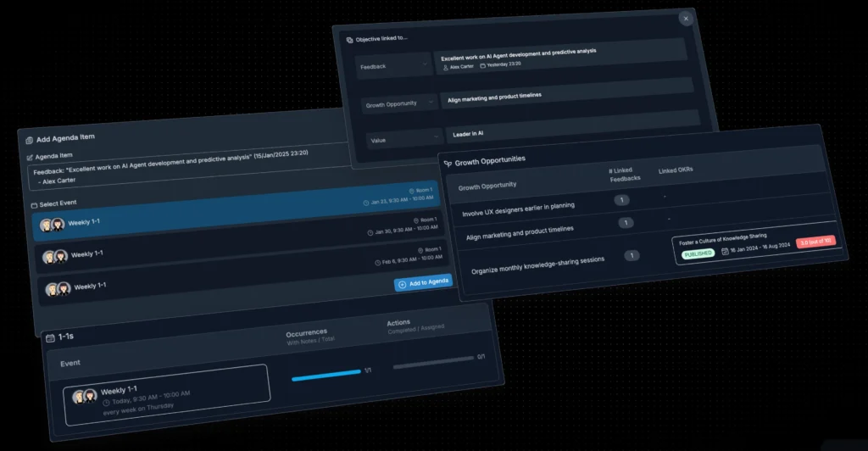Click the Event column header in 1-1s
Viewport: 868px width, 451px height.
(x=70, y=363)
